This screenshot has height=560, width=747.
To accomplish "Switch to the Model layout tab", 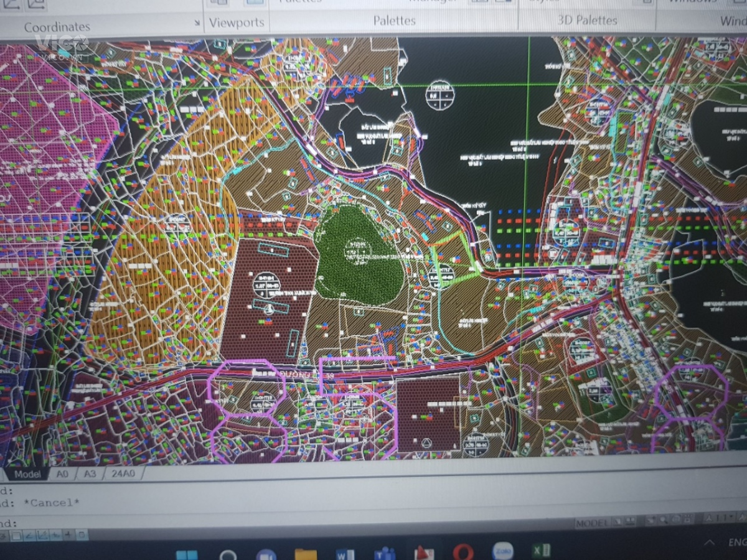I will [x=27, y=474].
